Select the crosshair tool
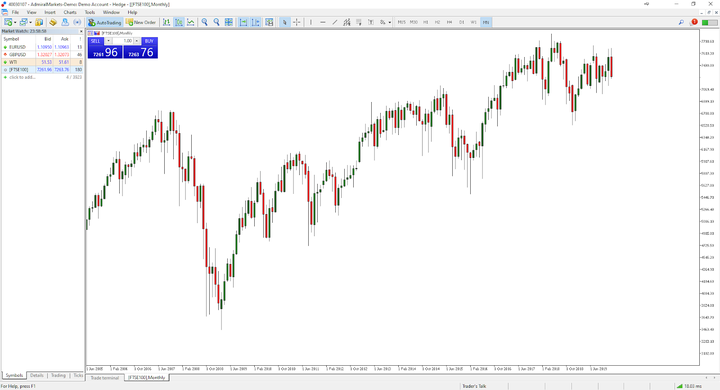720x390 pixels. click(x=297, y=22)
